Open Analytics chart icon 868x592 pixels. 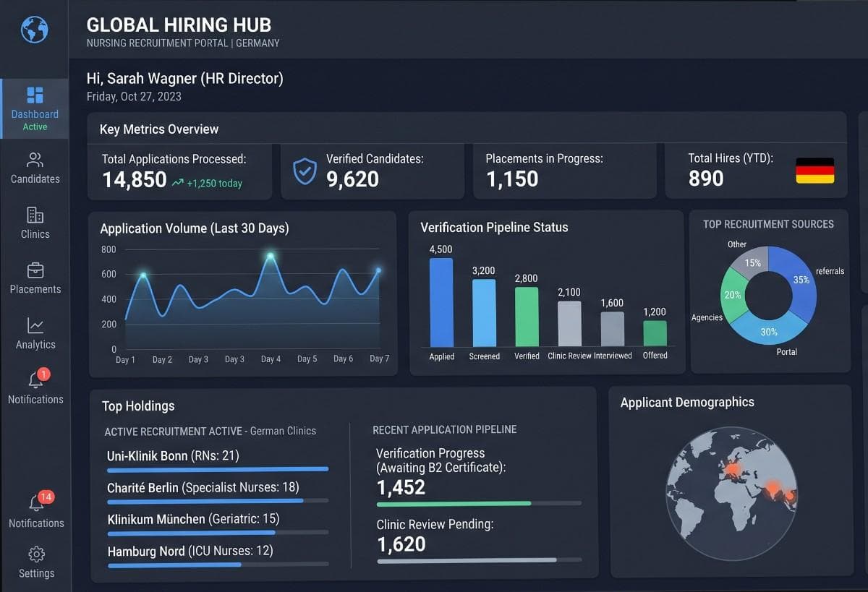[35, 326]
